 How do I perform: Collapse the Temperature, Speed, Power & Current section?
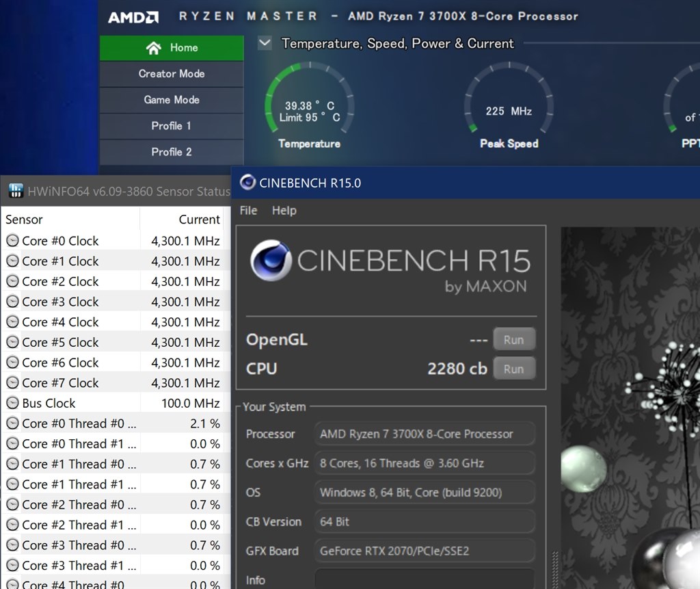pos(265,43)
